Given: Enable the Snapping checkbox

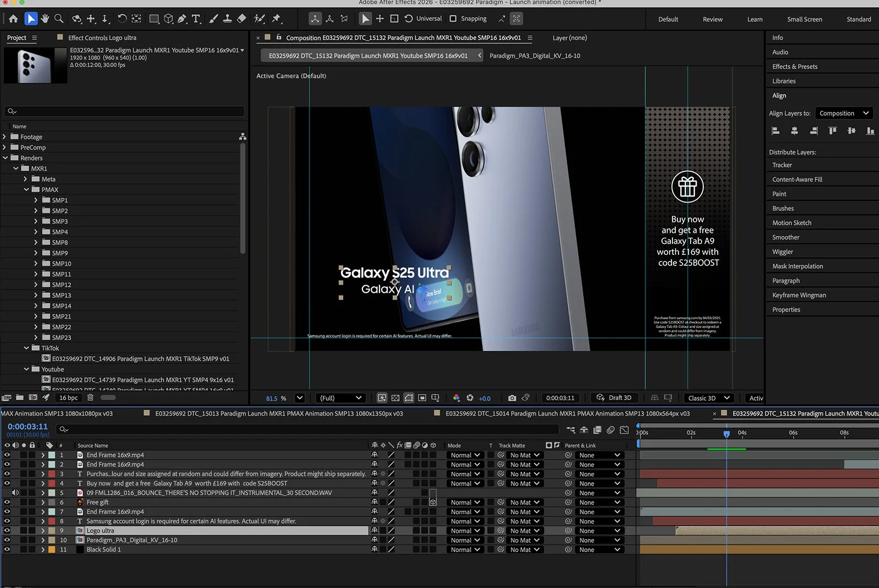Looking at the screenshot, I should tap(453, 19).
